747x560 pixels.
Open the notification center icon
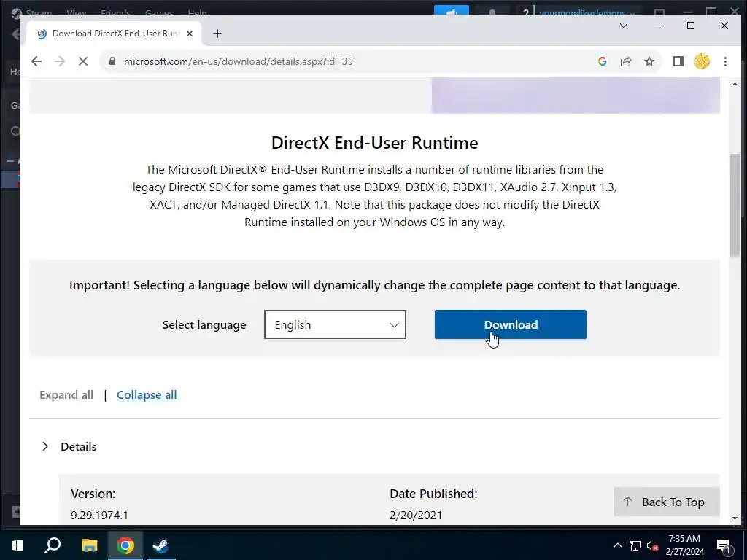click(x=724, y=546)
